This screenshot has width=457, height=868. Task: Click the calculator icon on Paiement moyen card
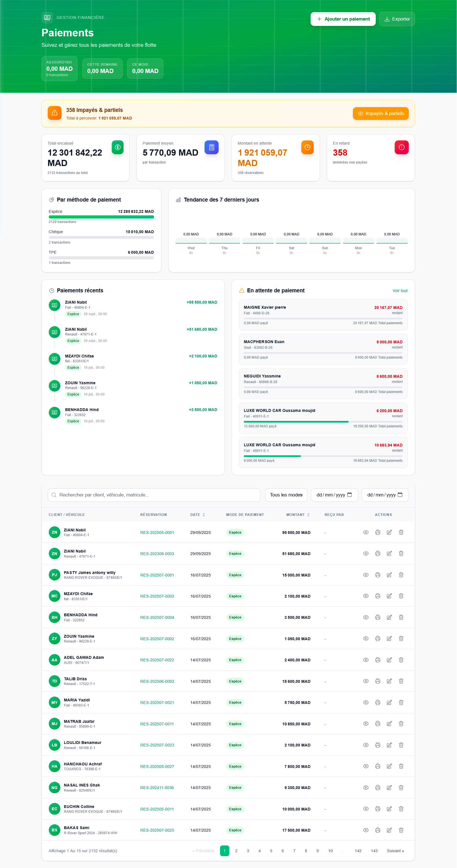tap(212, 147)
